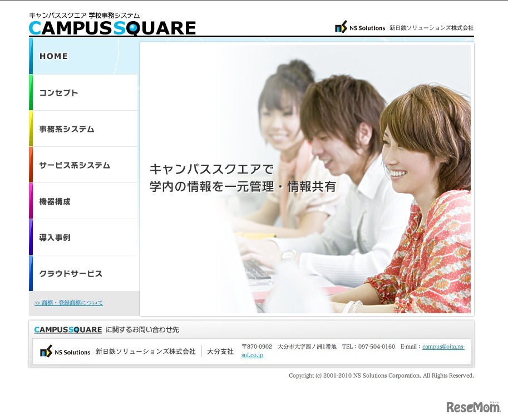508x420 pixels.
Task: Open the 導入事例 menu item
Action: 83,238
